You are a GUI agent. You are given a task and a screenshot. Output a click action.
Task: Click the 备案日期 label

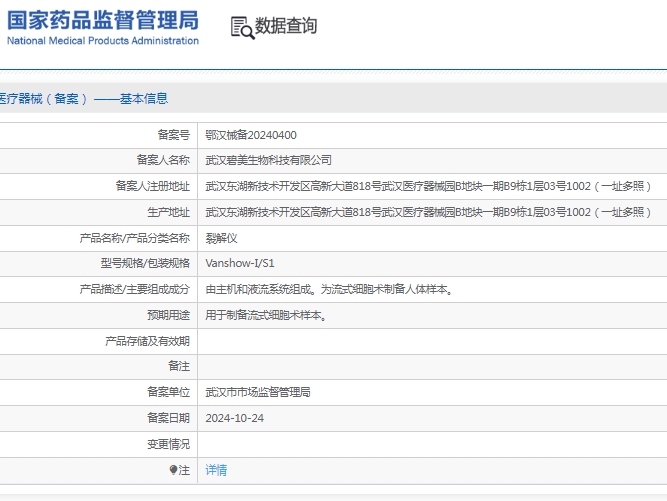pyautogui.click(x=168, y=418)
